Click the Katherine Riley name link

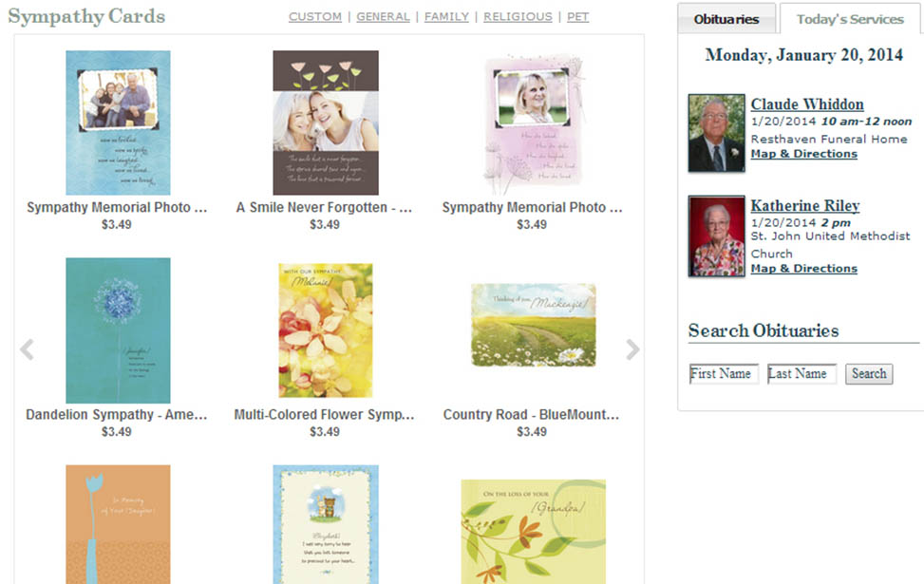805,206
